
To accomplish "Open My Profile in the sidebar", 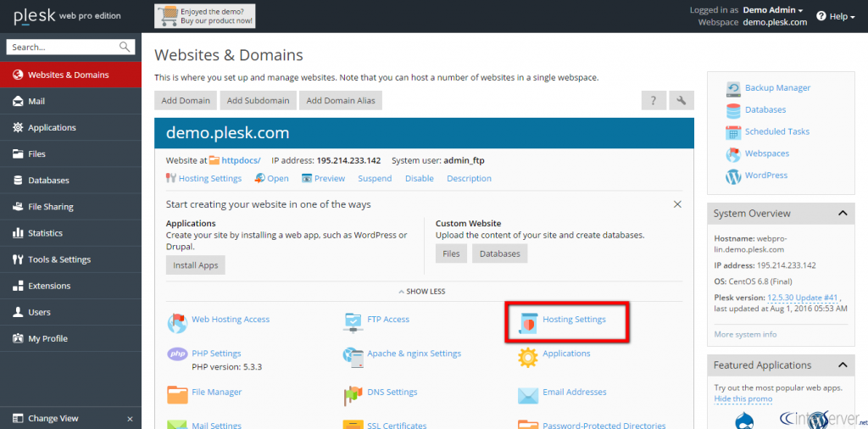I will coord(71,338).
